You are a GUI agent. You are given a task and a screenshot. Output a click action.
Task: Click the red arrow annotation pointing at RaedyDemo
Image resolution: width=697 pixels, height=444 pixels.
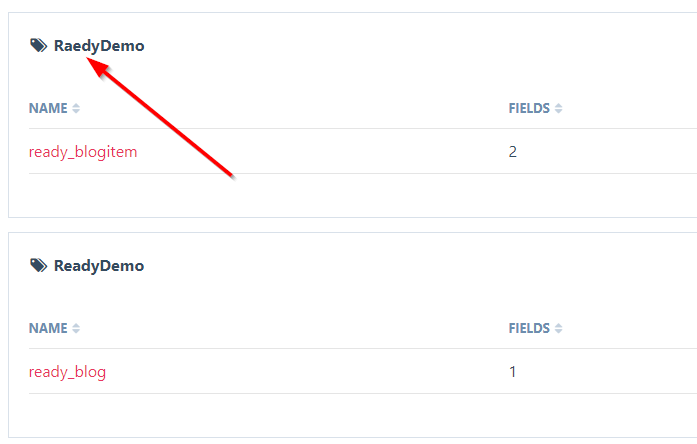(x=160, y=118)
